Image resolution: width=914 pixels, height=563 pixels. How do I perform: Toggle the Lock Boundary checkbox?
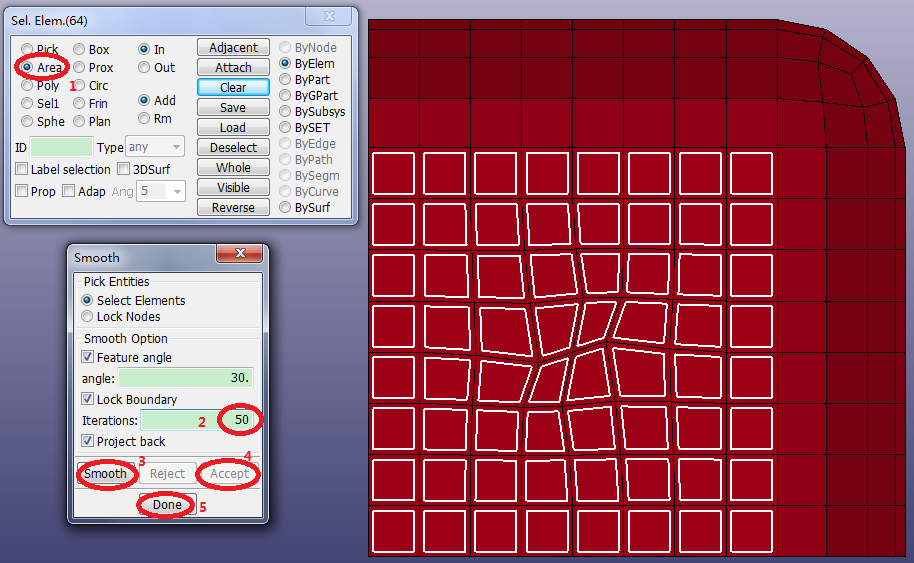(x=89, y=399)
